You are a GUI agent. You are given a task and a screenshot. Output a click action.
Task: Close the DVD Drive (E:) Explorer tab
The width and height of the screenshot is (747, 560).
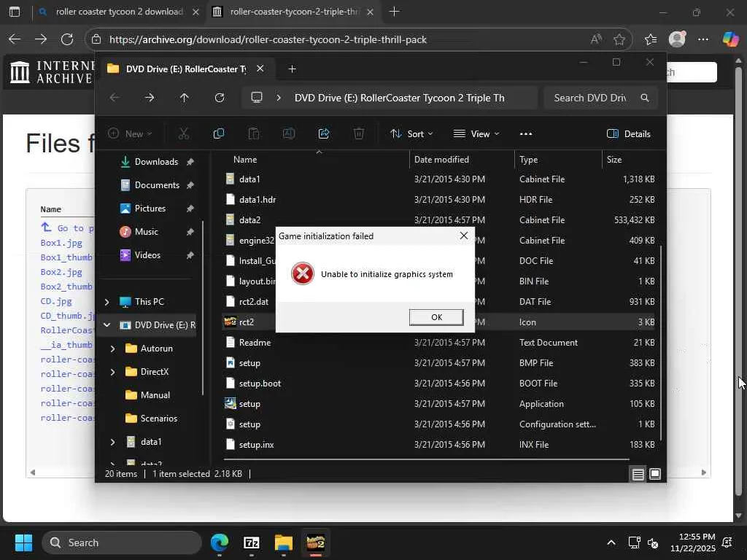point(260,69)
